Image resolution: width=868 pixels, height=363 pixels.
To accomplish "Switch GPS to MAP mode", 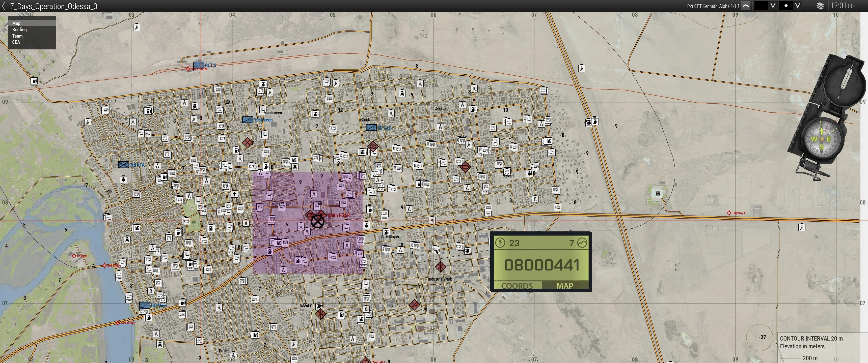I will click(x=565, y=286).
